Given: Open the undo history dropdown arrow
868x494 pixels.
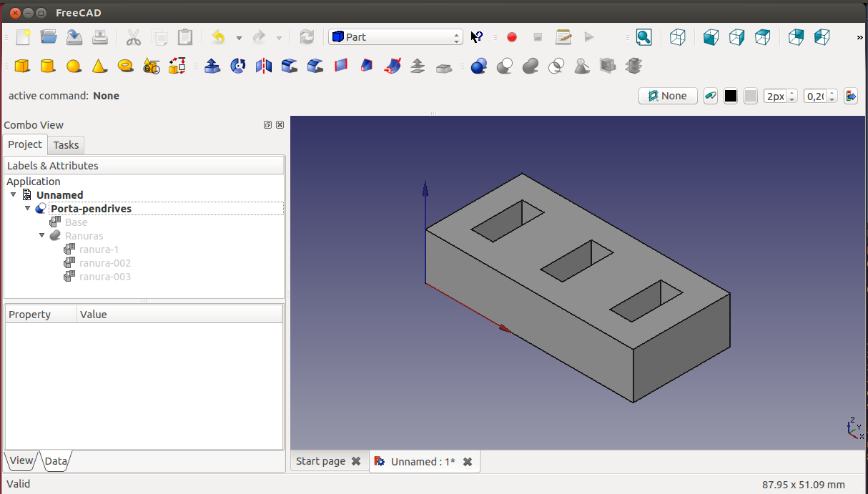Looking at the screenshot, I should [239, 38].
